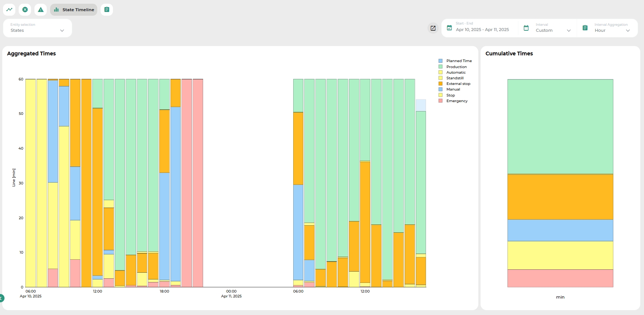Click the green Production segment in Cumulative Times

pyautogui.click(x=560, y=126)
